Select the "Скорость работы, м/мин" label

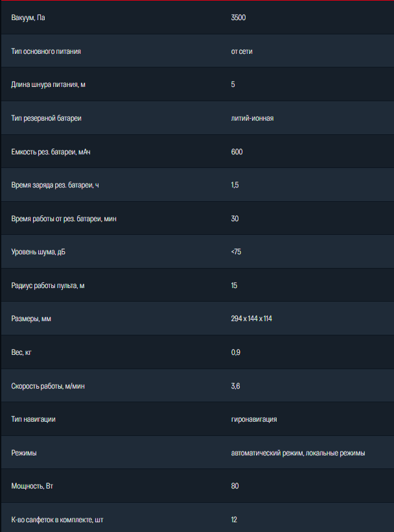[48, 386]
